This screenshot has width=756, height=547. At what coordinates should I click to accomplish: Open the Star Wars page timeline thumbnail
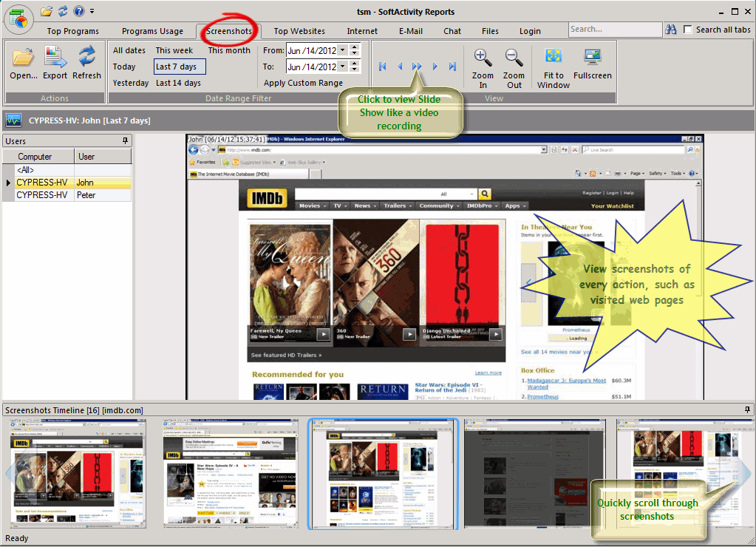[x=231, y=473]
